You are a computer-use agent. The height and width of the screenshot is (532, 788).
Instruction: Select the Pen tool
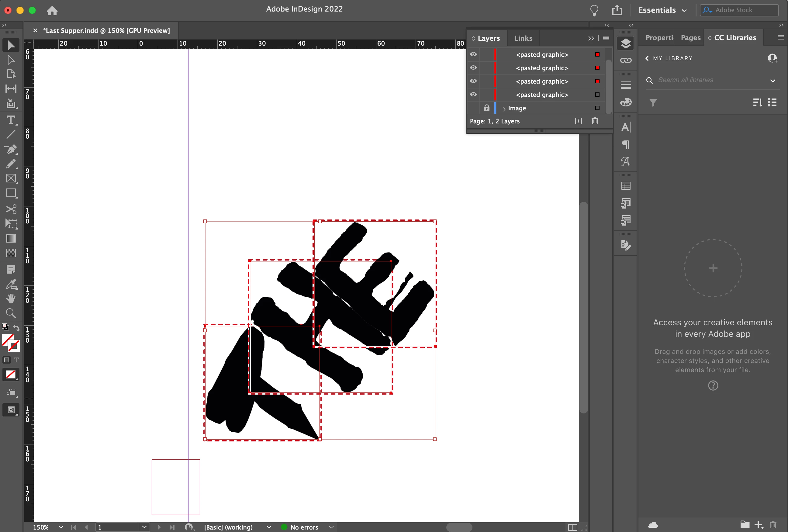coord(11,149)
